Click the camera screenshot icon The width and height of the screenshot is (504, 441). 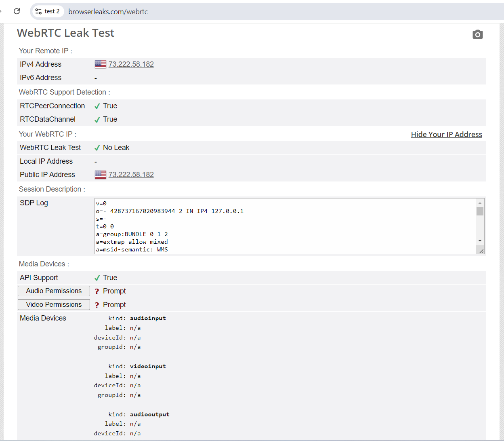point(477,35)
